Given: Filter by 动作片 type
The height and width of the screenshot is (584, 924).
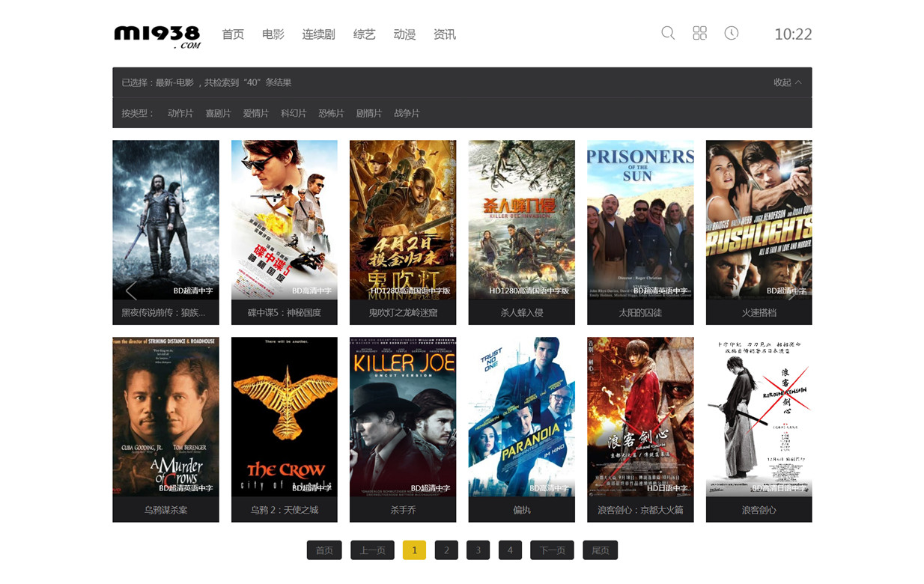Looking at the screenshot, I should point(180,113).
